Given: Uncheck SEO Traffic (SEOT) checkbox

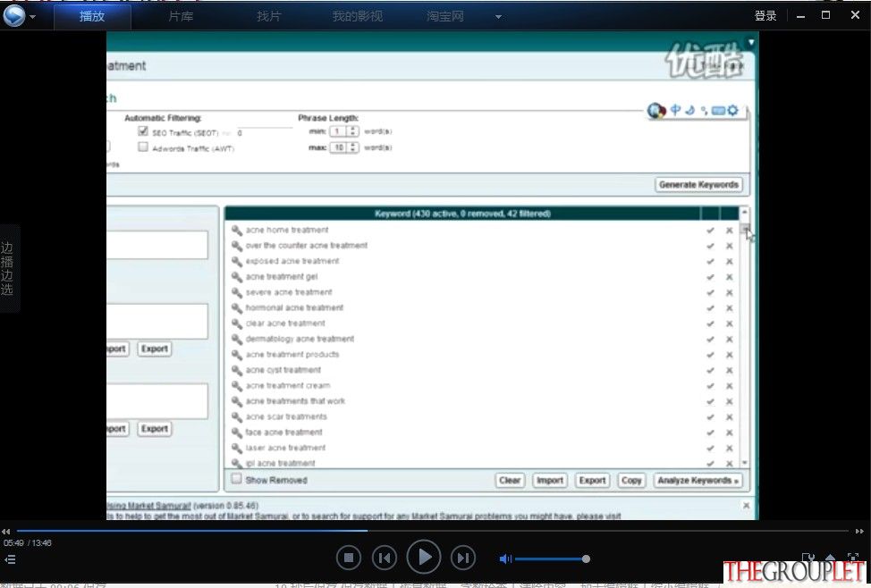Looking at the screenshot, I should click(143, 131).
